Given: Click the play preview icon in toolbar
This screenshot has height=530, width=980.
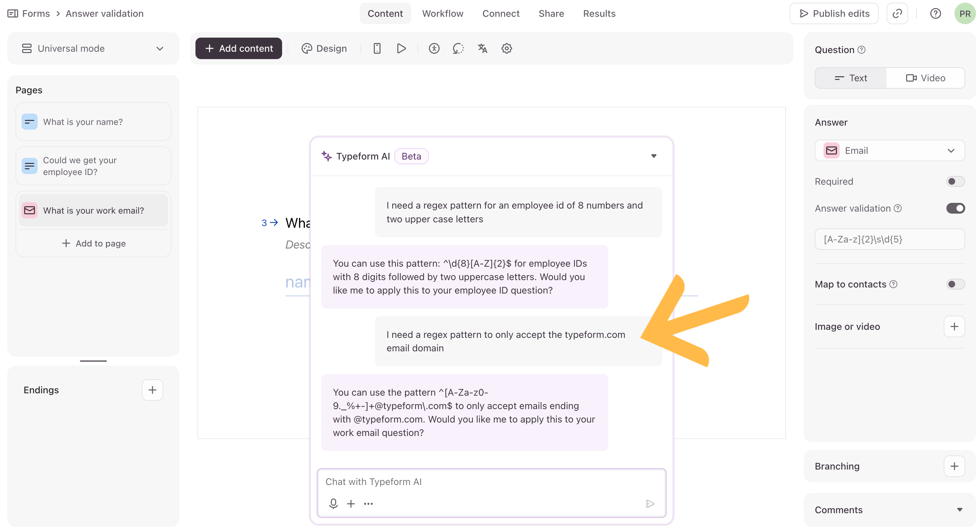Looking at the screenshot, I should 401,48.
